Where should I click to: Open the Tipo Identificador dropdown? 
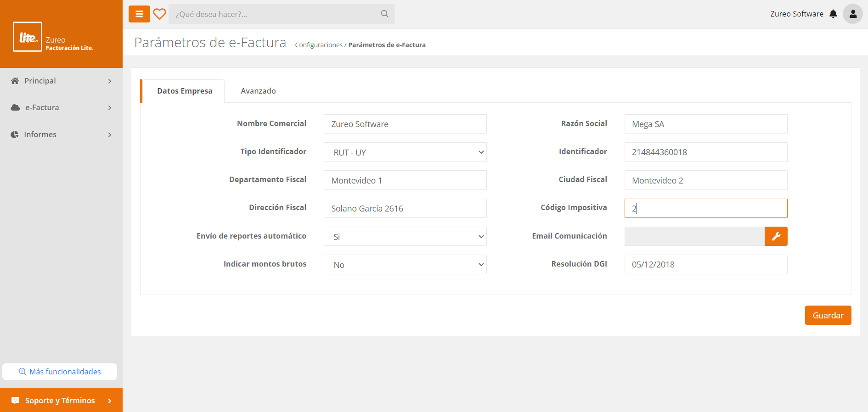(x=405, y=152)
